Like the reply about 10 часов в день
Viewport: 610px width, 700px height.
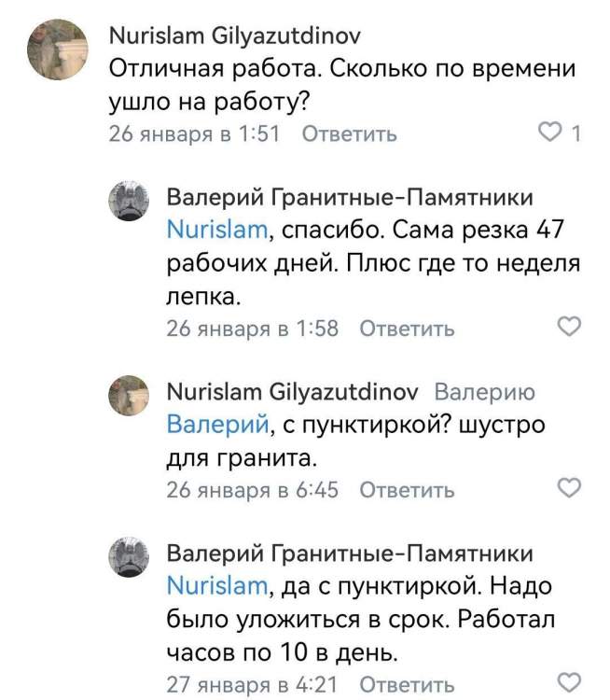click(568, 681)
